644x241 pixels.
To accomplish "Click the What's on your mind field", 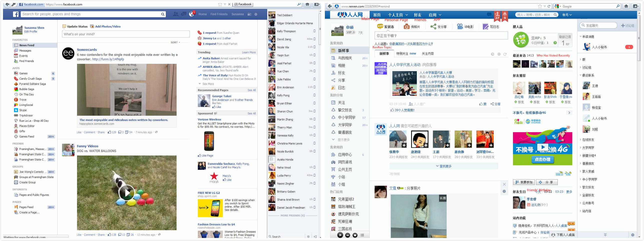I will pos(126,34).
